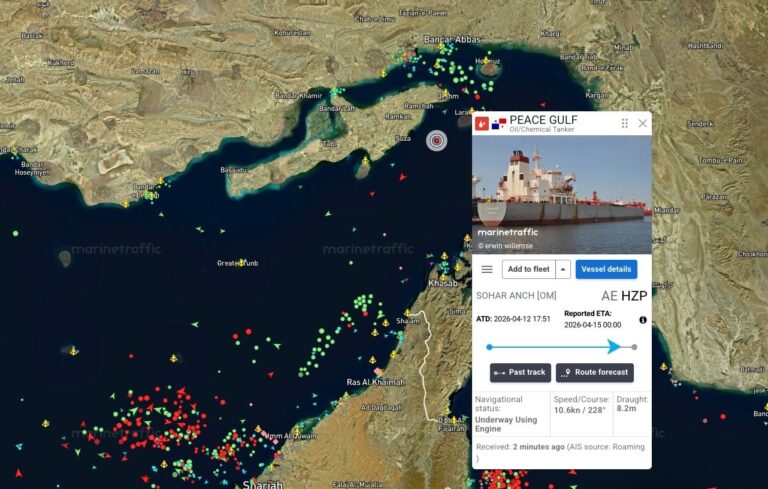
Task: Click the blue arrow on voyage progress line
Action: 614,346
